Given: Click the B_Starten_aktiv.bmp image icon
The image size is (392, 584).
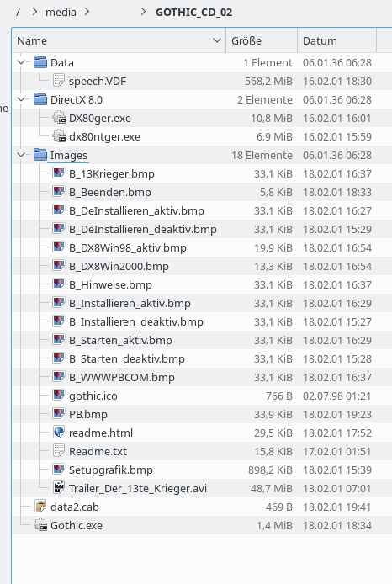Looking at the screenshot, I should tap(58, 340).
